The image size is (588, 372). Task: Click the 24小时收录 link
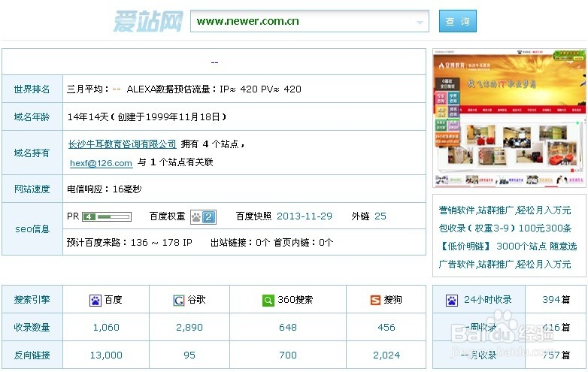[487, 299]
